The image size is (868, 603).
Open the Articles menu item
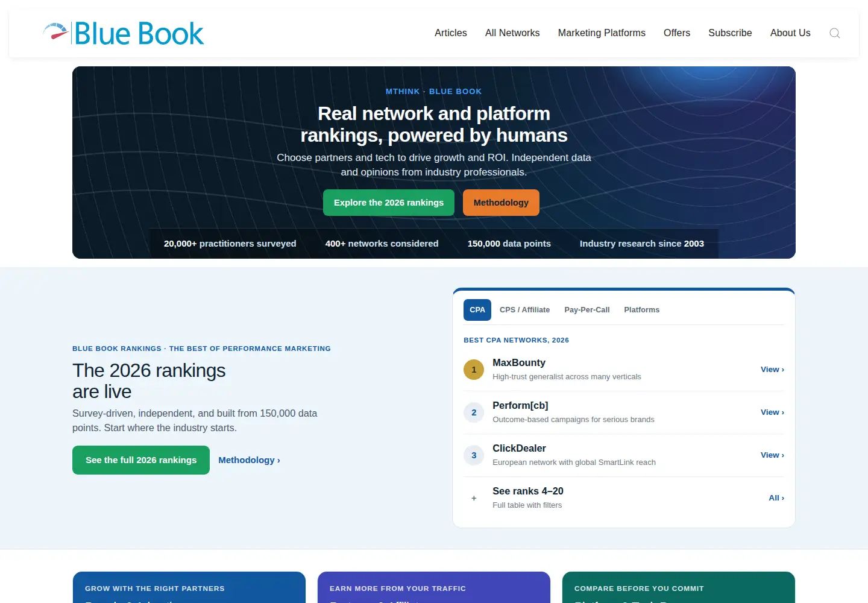click(451, 33)
